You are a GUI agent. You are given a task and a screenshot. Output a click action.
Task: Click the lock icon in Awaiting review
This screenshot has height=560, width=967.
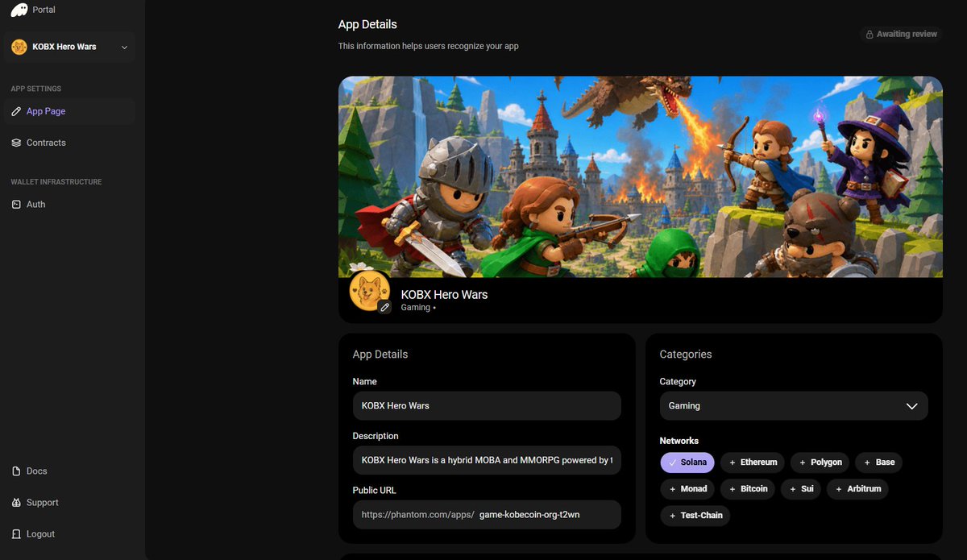click(869, 35)
